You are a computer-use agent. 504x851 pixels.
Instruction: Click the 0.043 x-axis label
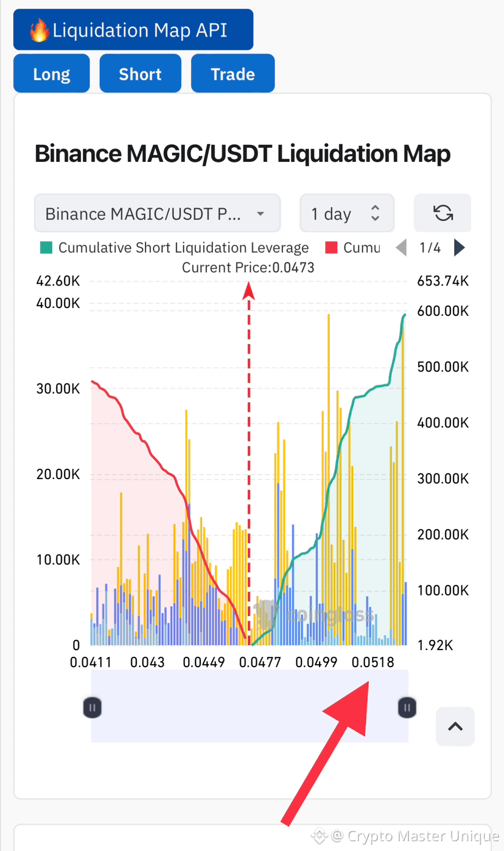click(x=147, y=662)
